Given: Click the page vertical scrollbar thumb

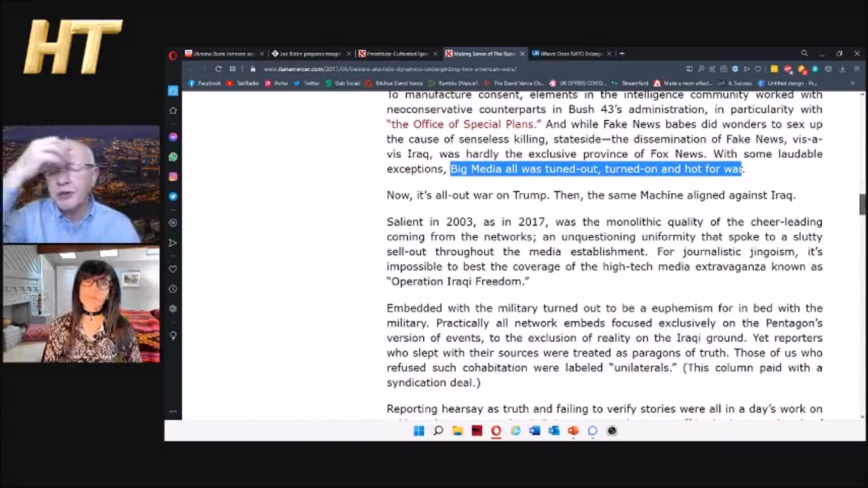Looking at the screenshot, I should 863,204.
